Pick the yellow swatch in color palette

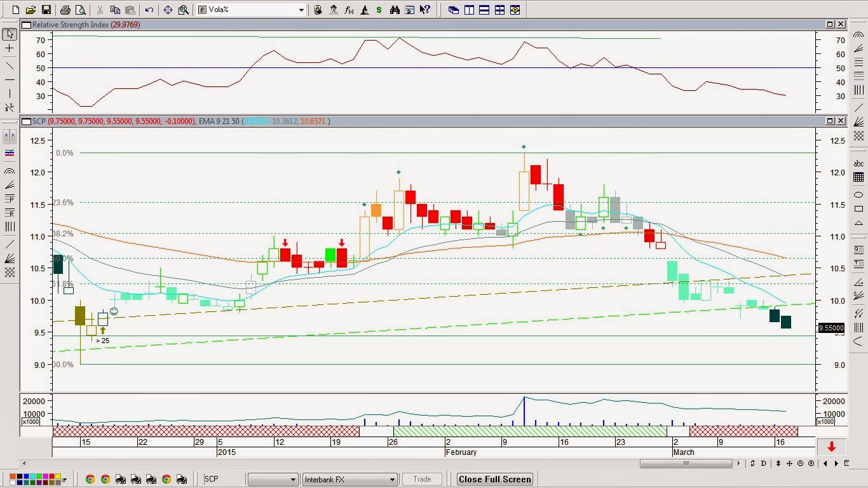click(x=58, y=476)
